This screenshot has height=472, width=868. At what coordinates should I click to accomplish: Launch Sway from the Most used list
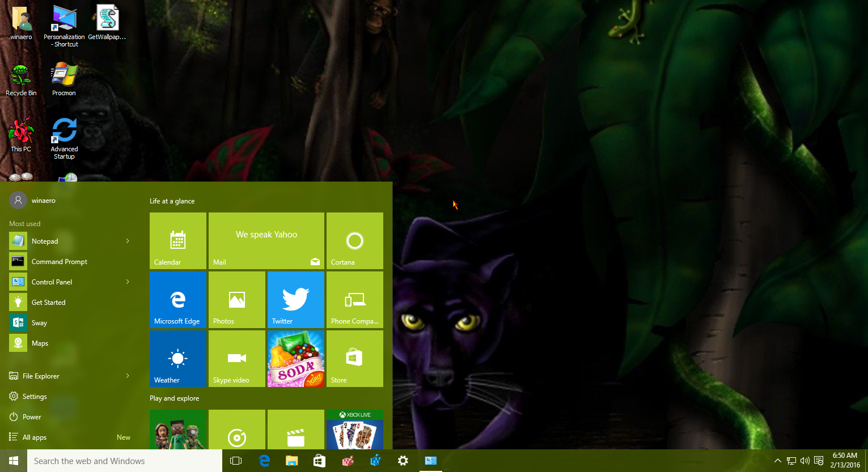(x=70, y=322)
